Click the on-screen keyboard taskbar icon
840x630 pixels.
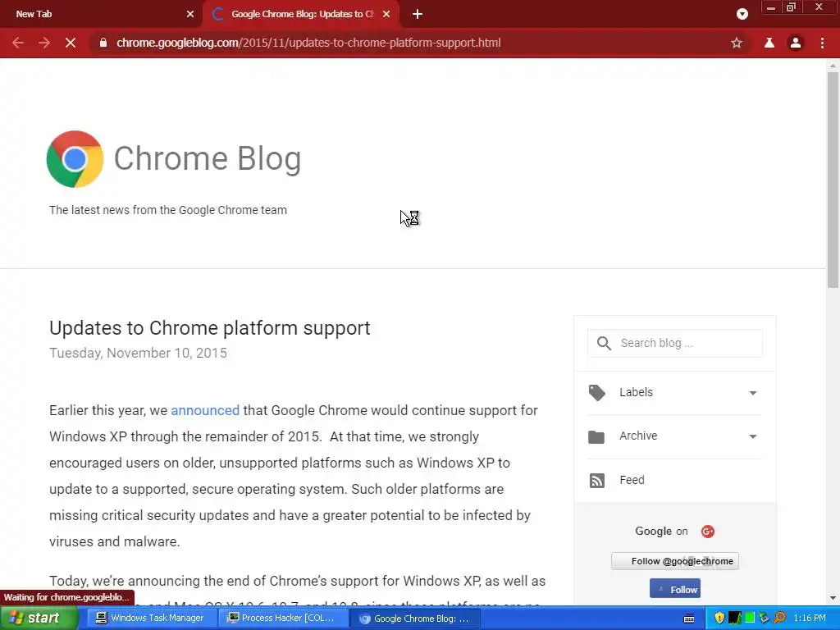click(x=689, y=619)
